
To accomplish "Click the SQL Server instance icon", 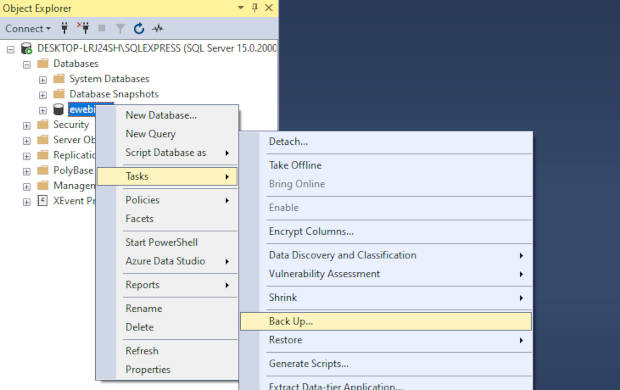I will pos(26,48).
